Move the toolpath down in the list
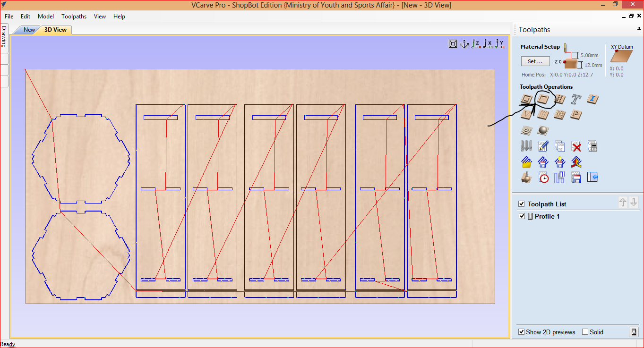The width and height of the screenshot is (644, 348). [x=634, y=203]
